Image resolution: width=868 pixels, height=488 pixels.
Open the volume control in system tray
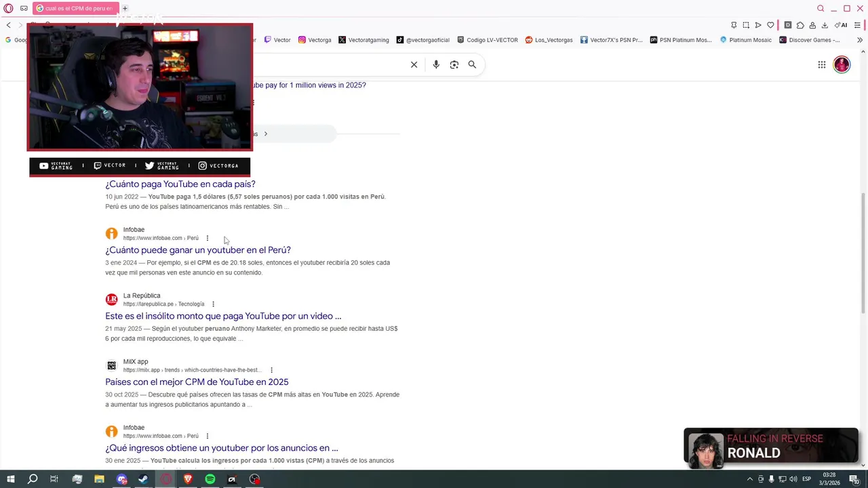(793, 479)
